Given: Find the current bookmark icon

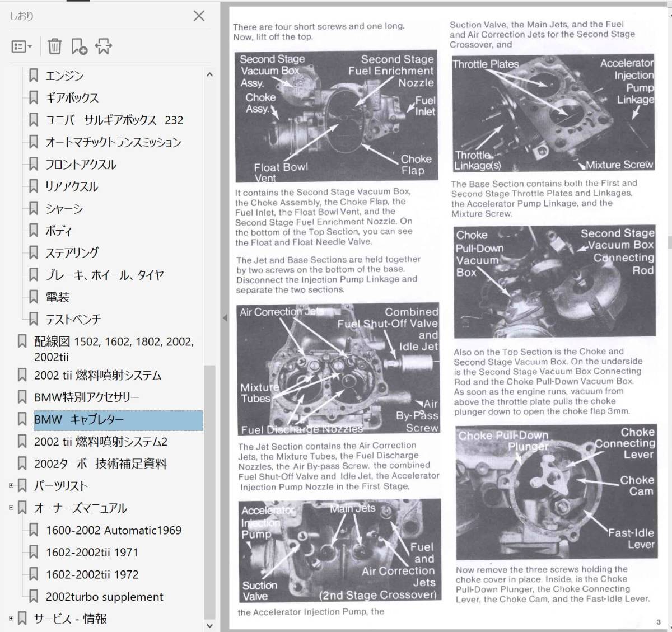Looking at the screenshot, I should click(x=104, y=46).
